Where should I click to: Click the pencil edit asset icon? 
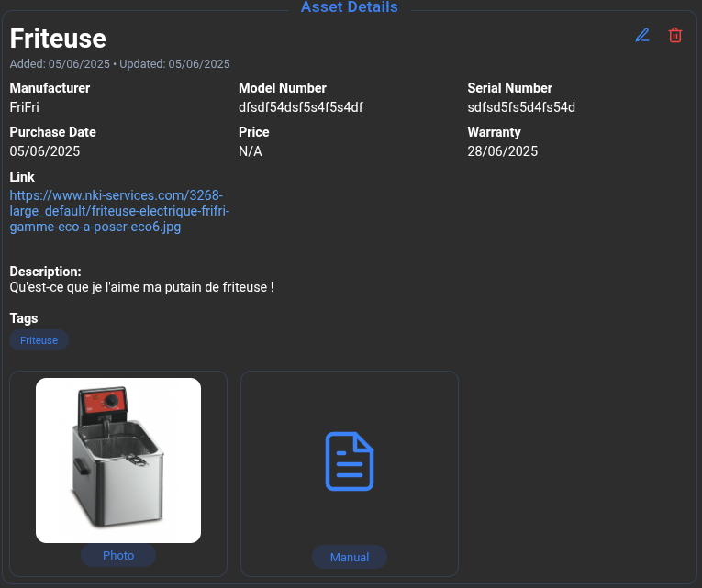(x=642, y=35)
